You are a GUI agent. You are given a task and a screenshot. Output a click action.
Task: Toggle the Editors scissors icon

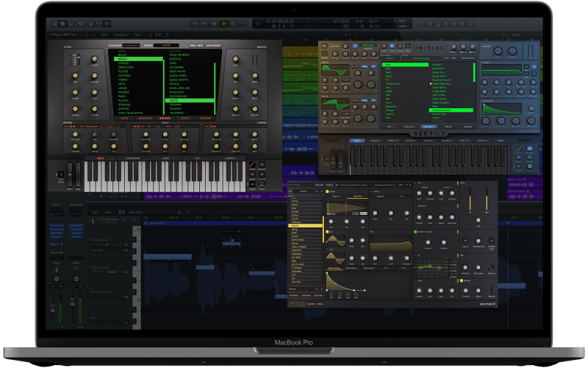[107, 24]
